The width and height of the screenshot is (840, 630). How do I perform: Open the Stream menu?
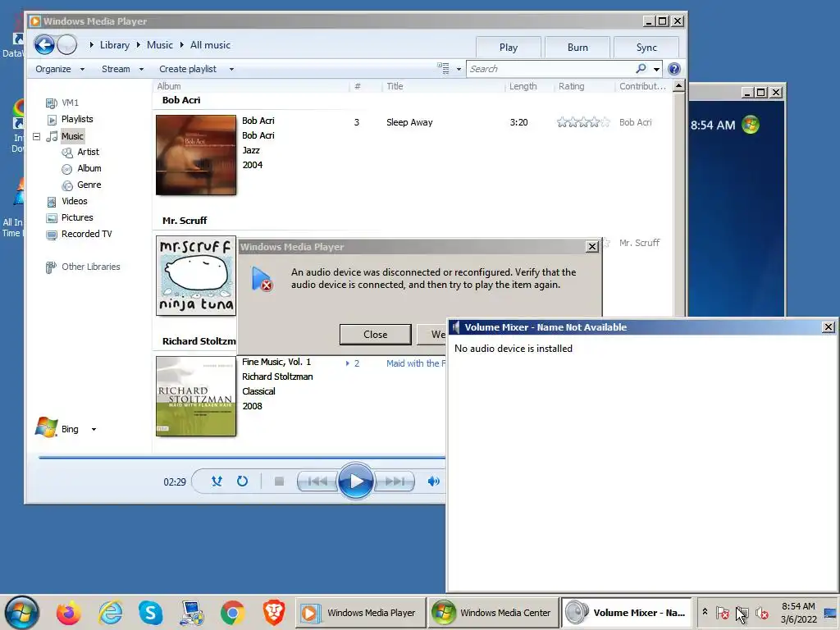[122, 69]
